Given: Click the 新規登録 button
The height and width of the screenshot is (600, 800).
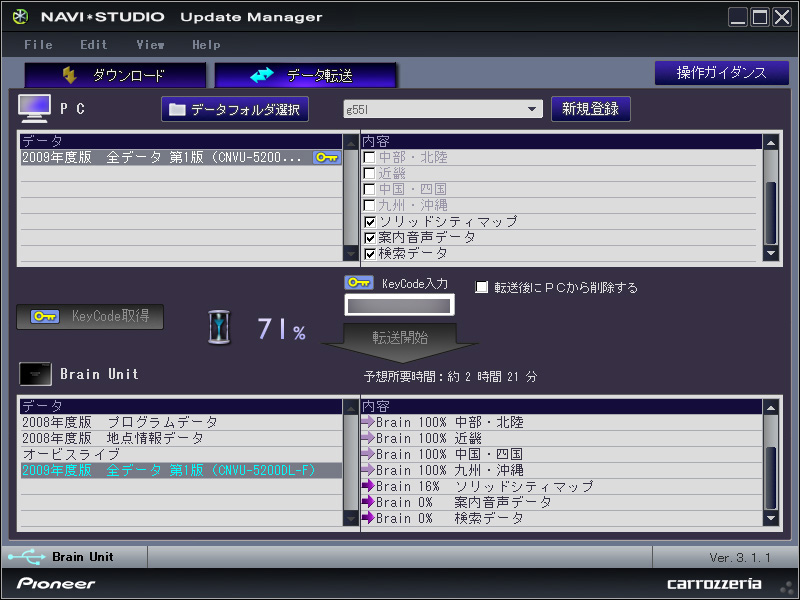Looking at the screenshot, I should [590, 109].
